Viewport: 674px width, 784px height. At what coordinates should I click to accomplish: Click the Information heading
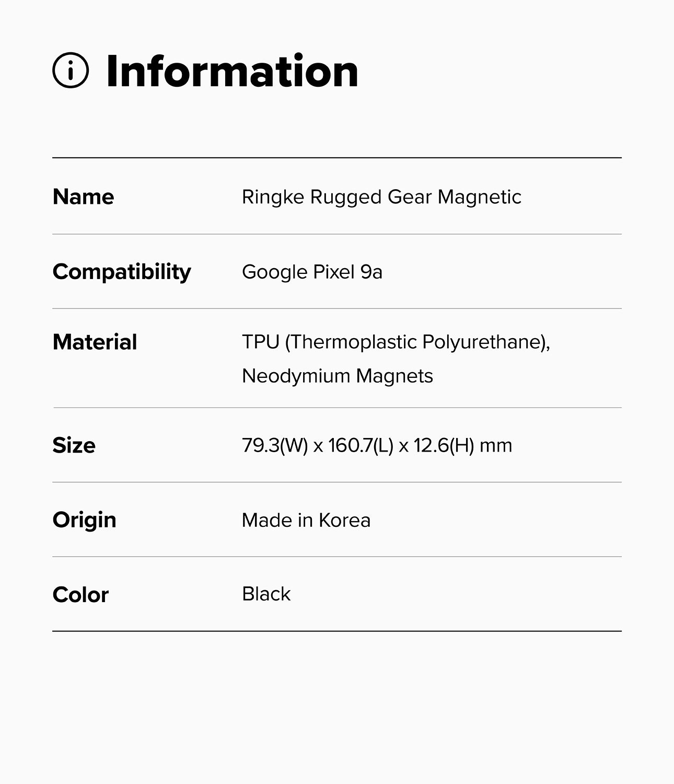click(232, 71)
